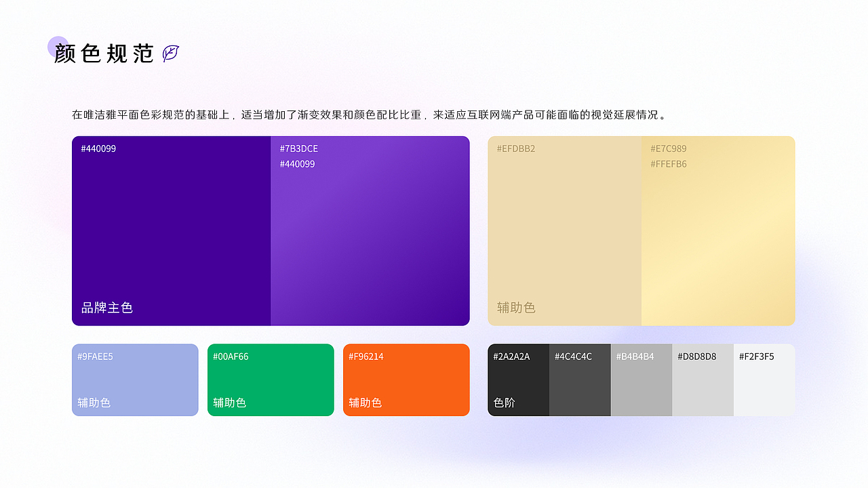
Task: Select the lightest #F2F3F5 grayscale swatch
Action: [764, 380]
